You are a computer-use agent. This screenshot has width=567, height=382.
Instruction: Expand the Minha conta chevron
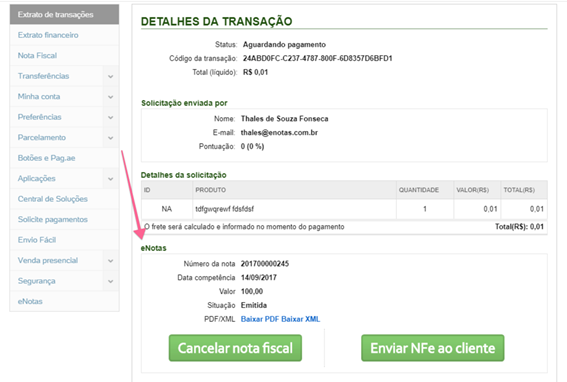[111, 97]
